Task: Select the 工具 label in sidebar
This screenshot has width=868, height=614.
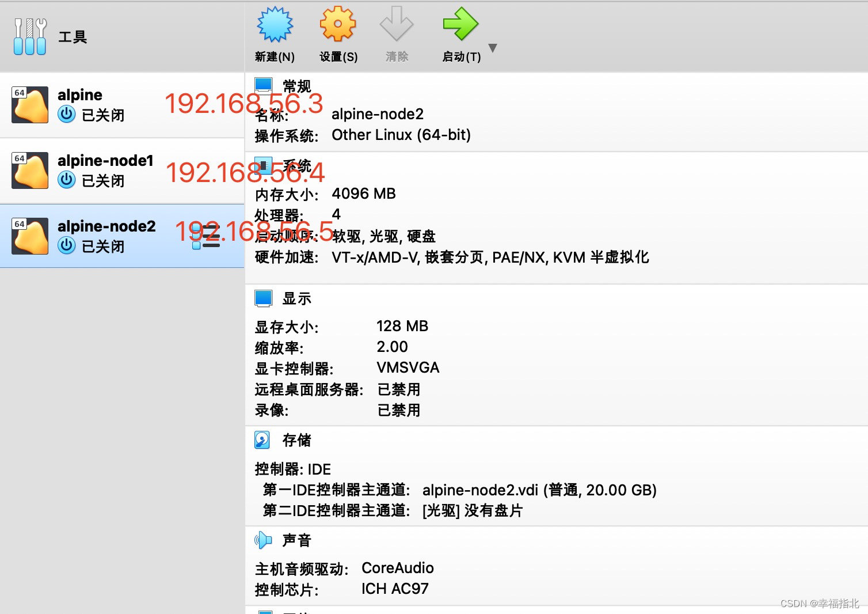Action: pyautogui.click(x=73, y=37)
